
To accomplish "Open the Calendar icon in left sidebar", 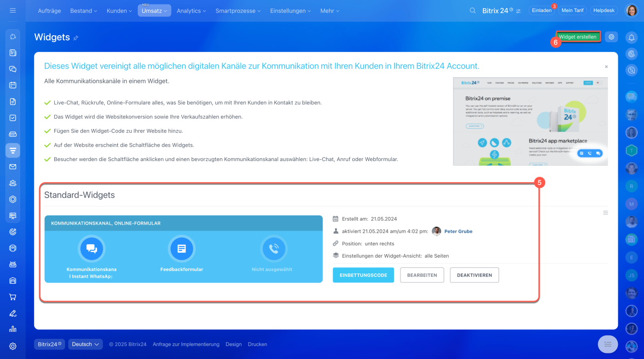I will point(13,85).
